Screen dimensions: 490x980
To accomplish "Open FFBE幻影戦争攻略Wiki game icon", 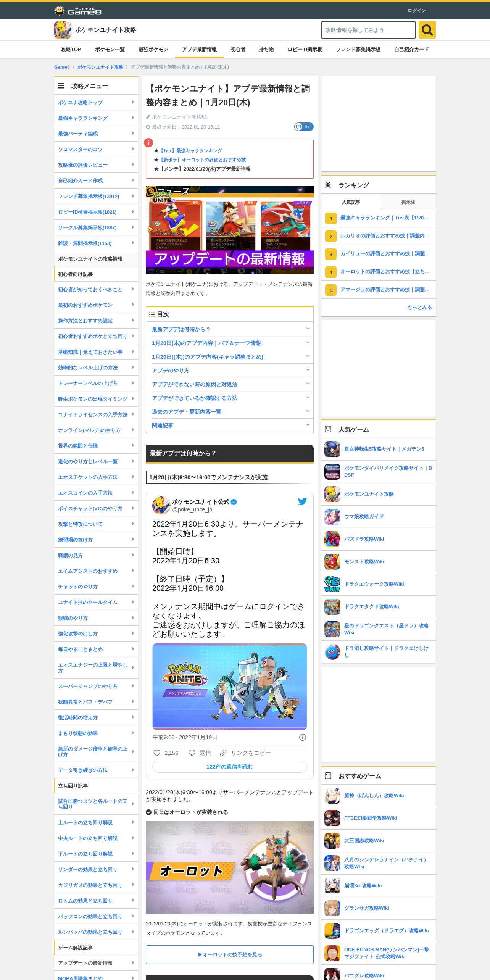I will coord(332,818).
